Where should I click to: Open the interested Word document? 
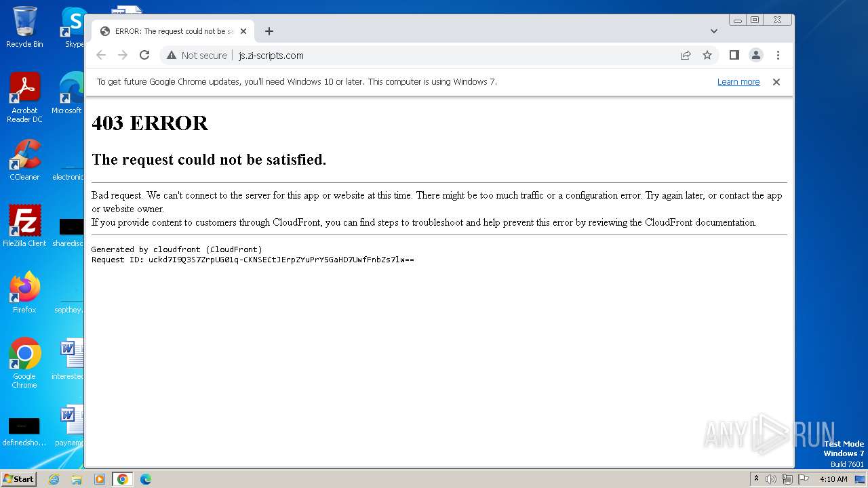tap(68, 359)
